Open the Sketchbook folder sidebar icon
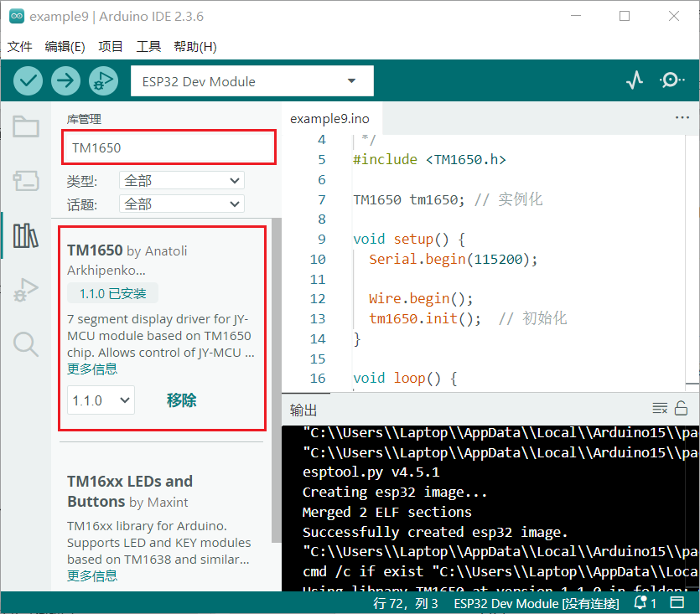The image size is (700, 614). [26, 126]
